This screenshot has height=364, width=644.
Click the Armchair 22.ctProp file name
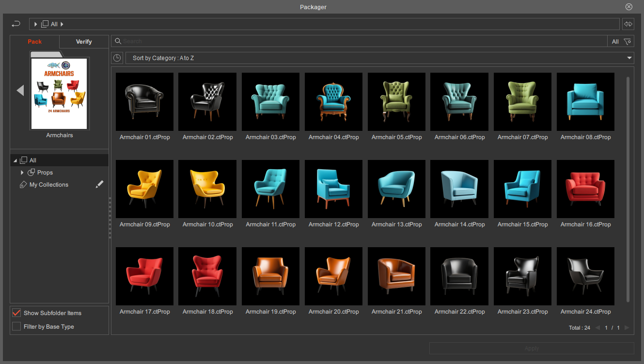pyautogui.click(x=460, y=312)
